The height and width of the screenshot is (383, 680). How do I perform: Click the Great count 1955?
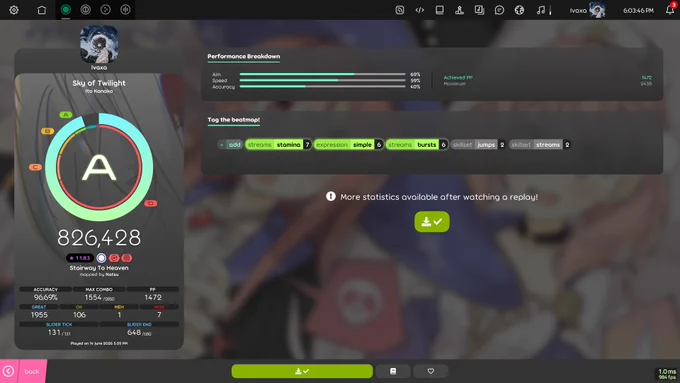click(x=39, y=315)
